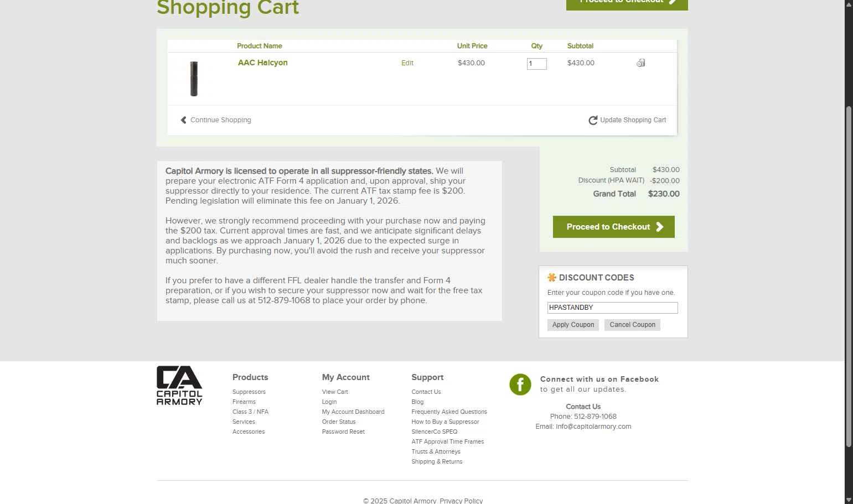The width and height of the screenshot is (853, 504).
Task: Open the Support Contact Us link
Action: pyautogui.click(x=426, y=392)
